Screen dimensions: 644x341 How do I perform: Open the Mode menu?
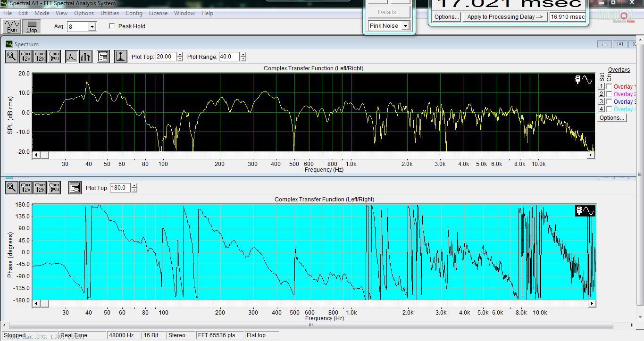42,13
